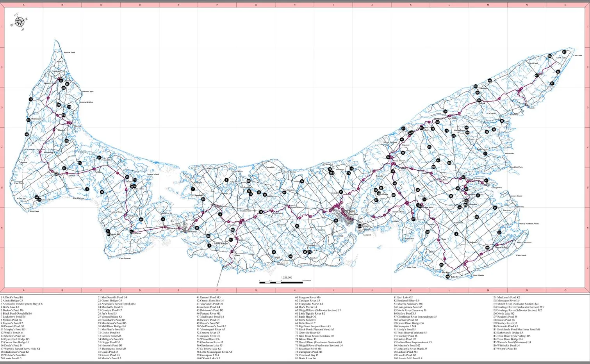Click legend entry 21 MacDonald's Pond
This screenshot has width=590, height=364.
(x=112, y=298)
